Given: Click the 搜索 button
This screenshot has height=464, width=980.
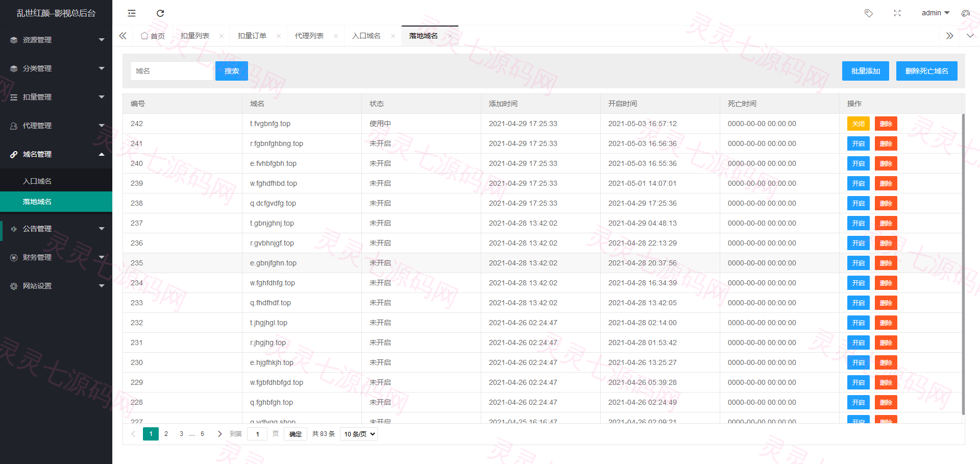Looking at the screenshot, I should pyautogui.click(x=232, y=71).
